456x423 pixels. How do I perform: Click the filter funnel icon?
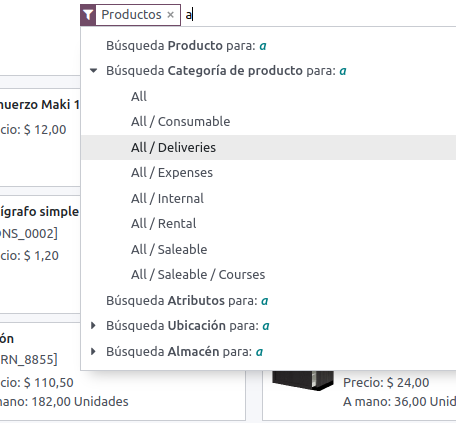(x=88, y=15)
